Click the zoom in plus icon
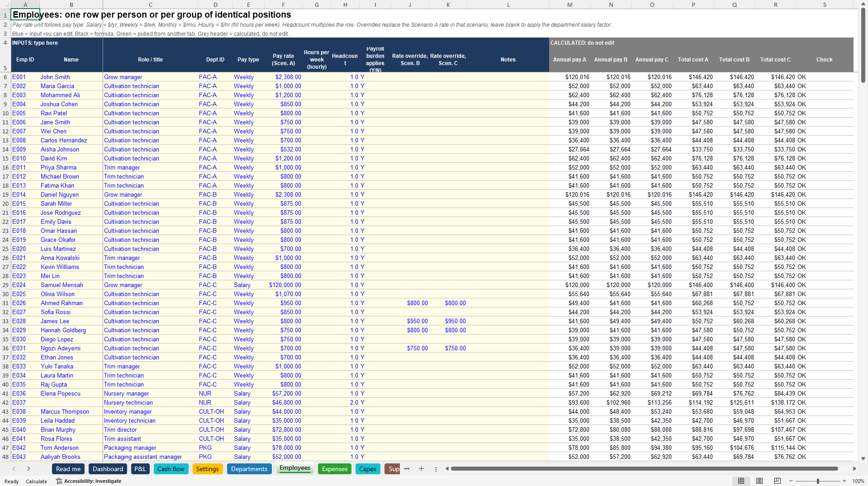 pyautogui.click(x=844, y=481)
